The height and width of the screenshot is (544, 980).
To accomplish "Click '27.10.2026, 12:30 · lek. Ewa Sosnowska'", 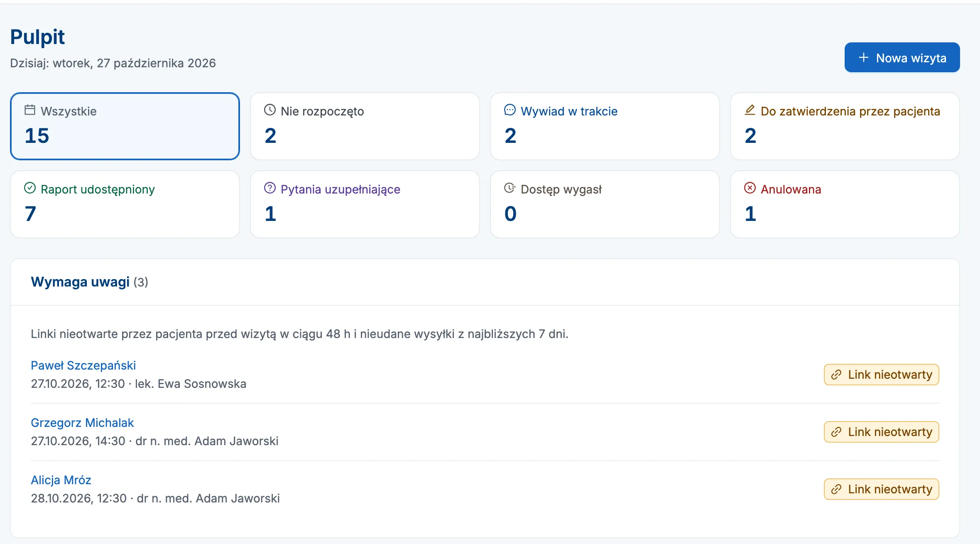I will [x=139, y=384].
